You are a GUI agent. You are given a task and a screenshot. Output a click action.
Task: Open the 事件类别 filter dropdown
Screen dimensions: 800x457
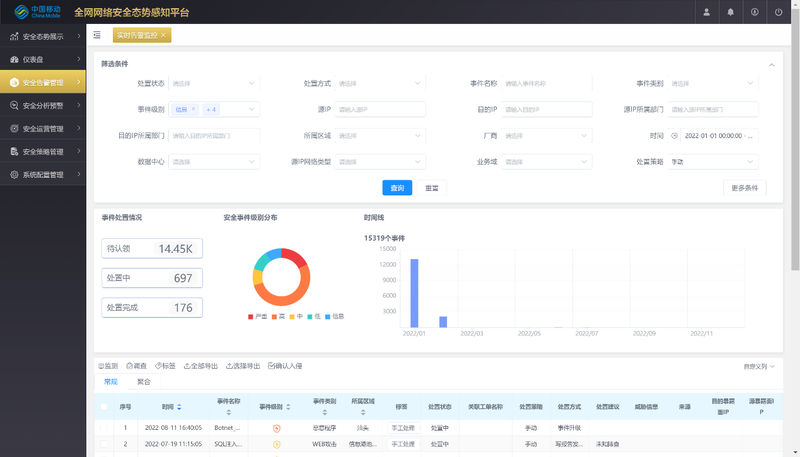coord(713,83)
